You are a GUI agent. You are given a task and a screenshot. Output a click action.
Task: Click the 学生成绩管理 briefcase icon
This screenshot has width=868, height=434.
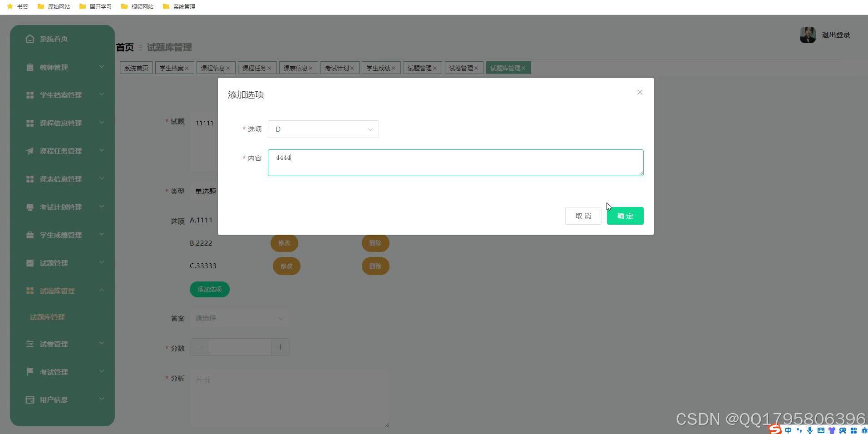(x=30, y=235)
